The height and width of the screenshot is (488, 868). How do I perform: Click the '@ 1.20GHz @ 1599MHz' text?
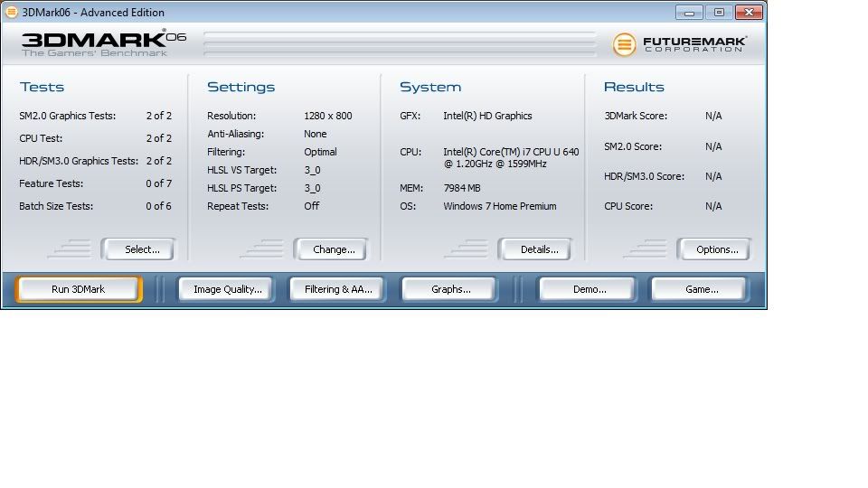click(x=495, y=164)
